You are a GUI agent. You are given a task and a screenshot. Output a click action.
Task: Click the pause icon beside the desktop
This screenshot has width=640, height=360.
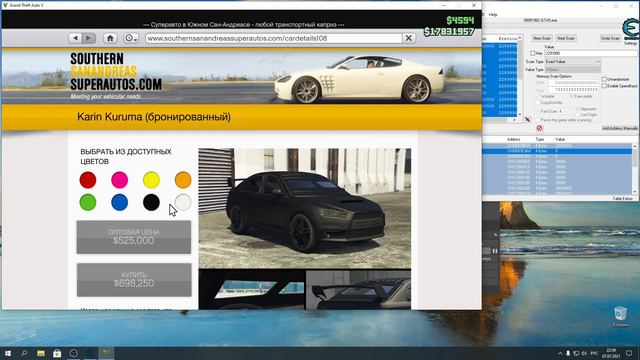click(x=495, y=251)
